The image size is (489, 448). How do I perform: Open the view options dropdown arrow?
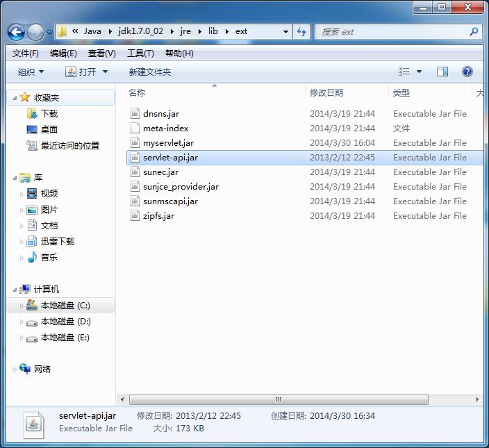tap(419, 72)
